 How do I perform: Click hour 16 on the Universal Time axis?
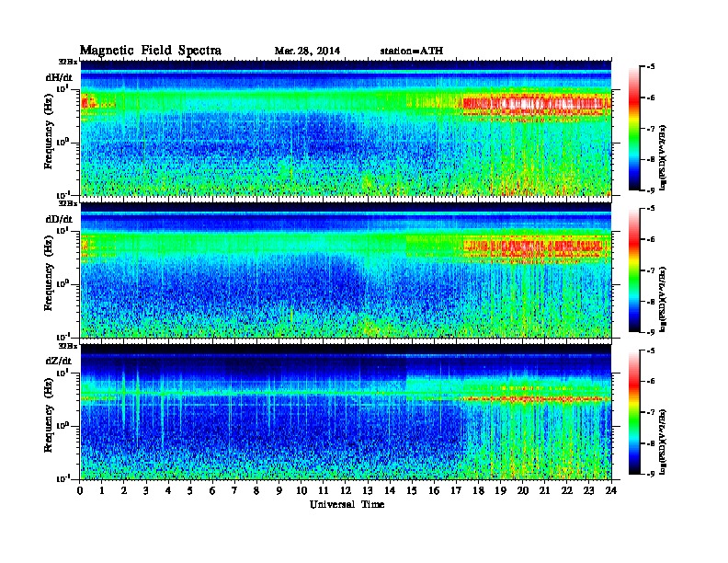[434, 490]
